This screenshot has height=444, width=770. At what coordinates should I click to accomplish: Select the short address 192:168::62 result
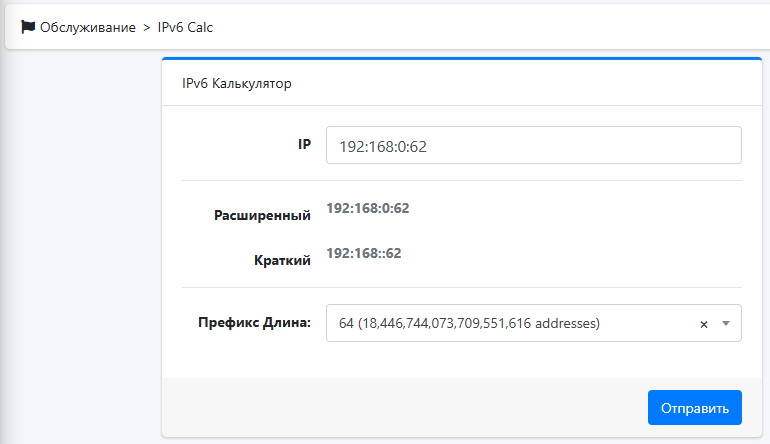click(364, 253)
